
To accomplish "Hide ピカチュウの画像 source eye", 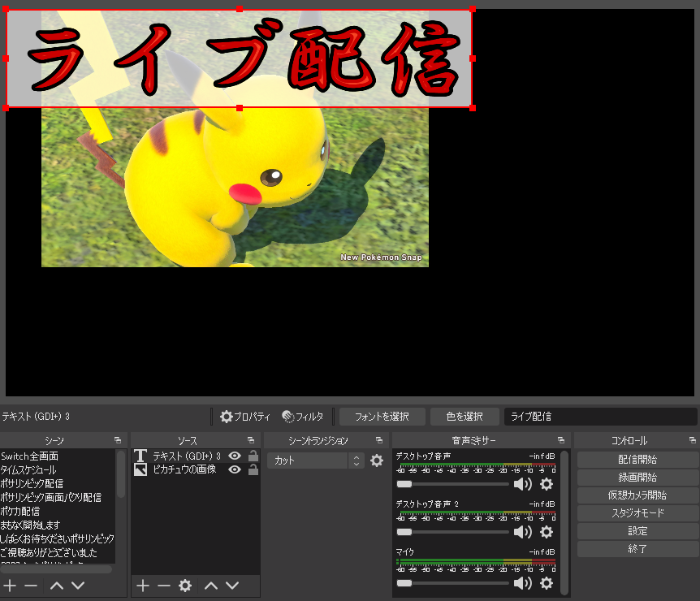I will 235,469.
